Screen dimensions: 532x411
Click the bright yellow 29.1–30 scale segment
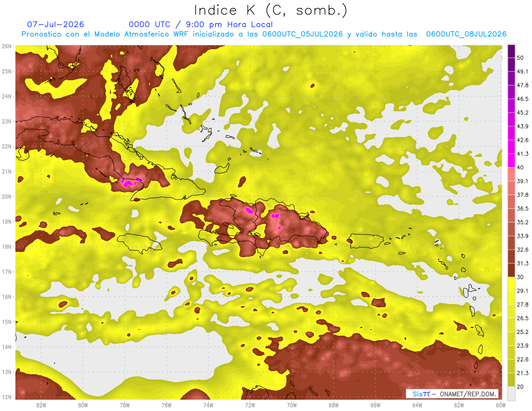coord(511,283)
